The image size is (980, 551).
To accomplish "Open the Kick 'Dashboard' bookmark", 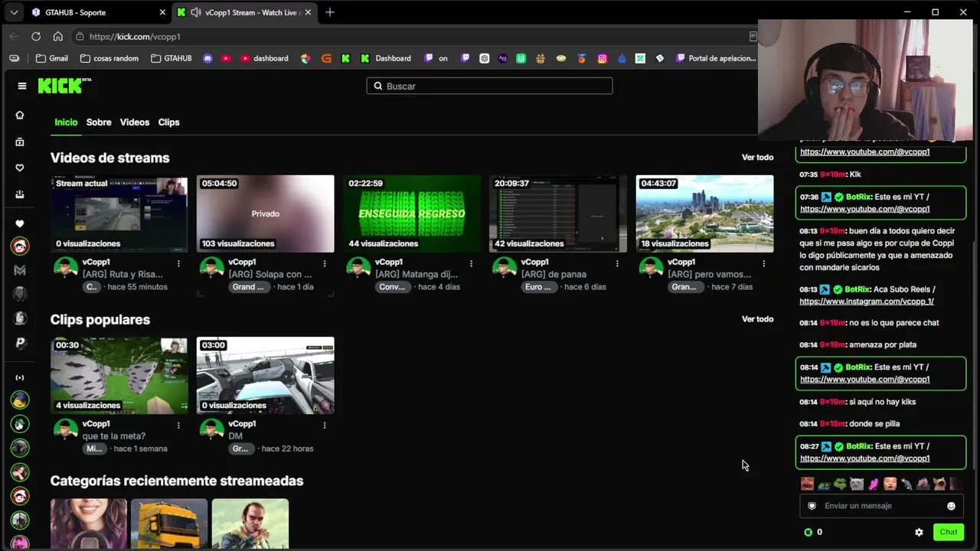I will 386,58.
